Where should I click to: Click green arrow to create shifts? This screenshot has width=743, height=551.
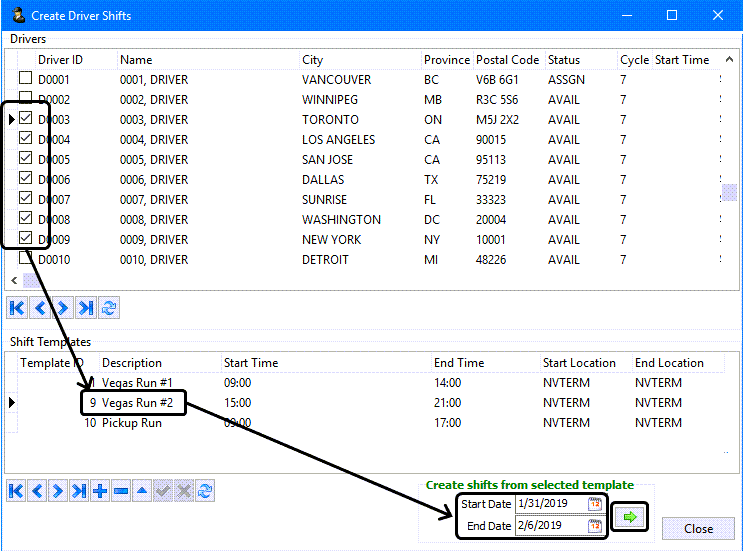[631, 516]
